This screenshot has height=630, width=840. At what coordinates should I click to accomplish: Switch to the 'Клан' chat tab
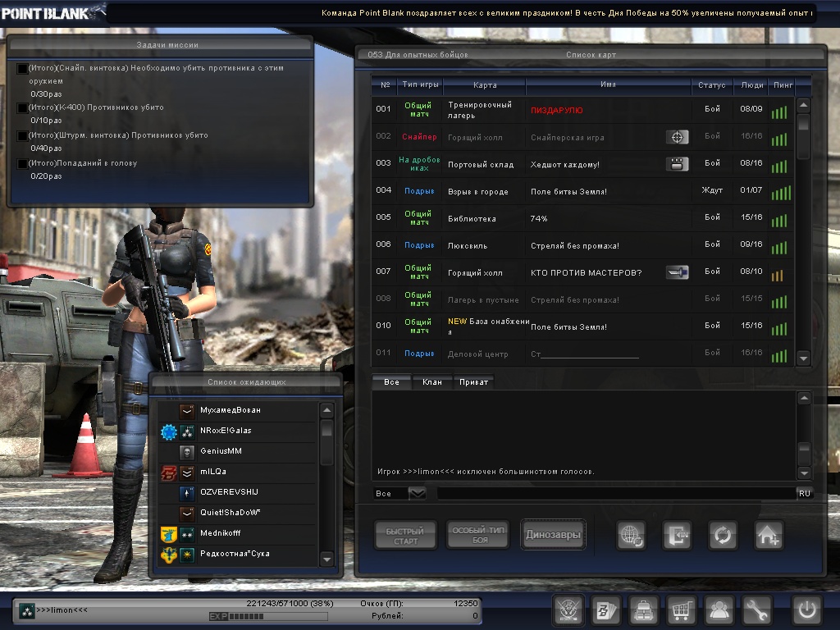click(x=432, y=382)
